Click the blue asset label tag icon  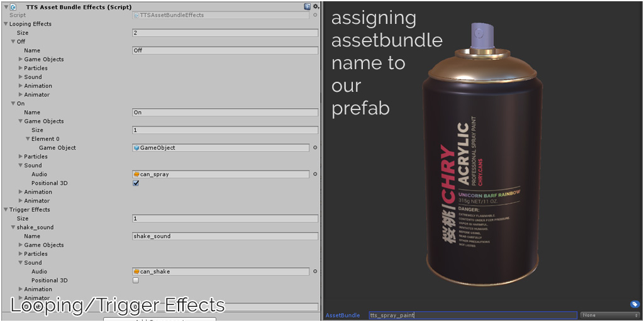coord(635,304)
